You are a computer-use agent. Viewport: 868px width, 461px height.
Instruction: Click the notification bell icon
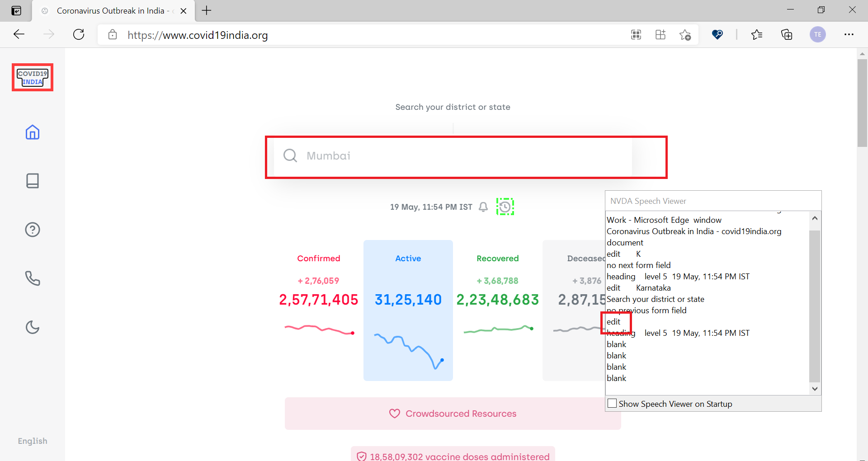(483, 207)
